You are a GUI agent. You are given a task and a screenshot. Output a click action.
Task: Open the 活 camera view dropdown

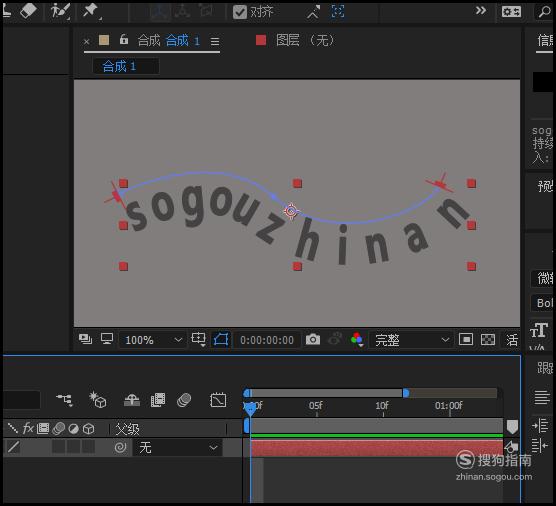512,340
